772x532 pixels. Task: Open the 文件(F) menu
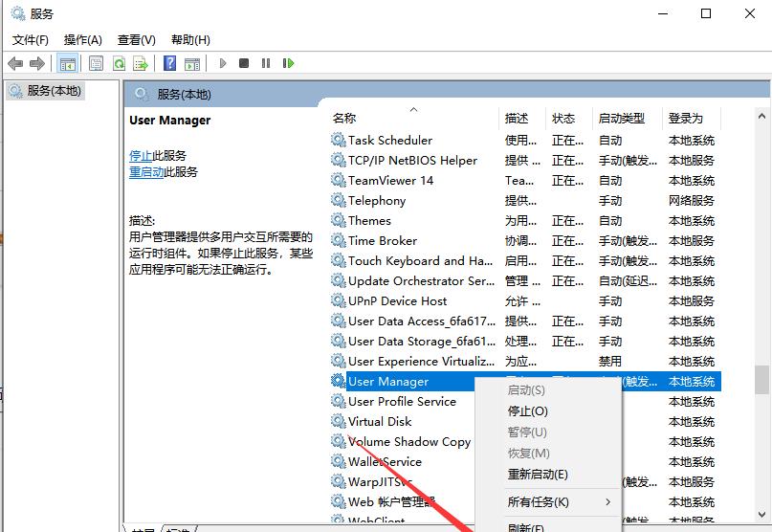(x=31, y=39)
